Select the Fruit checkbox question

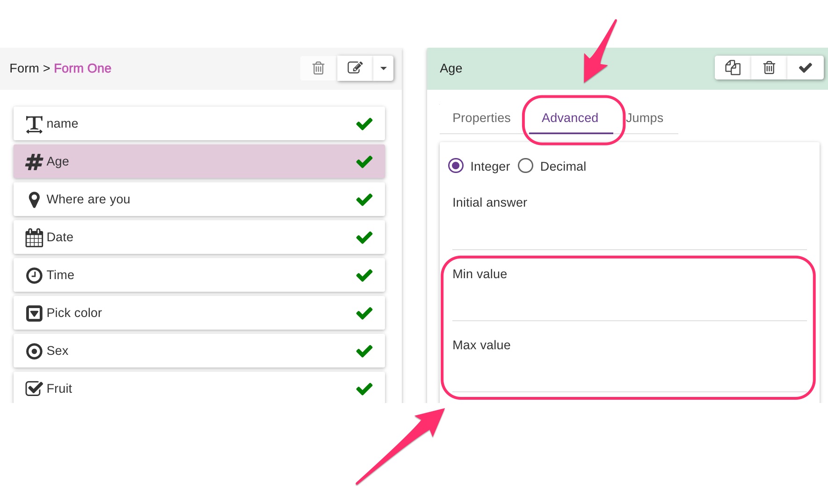click(x=199, y=388)
